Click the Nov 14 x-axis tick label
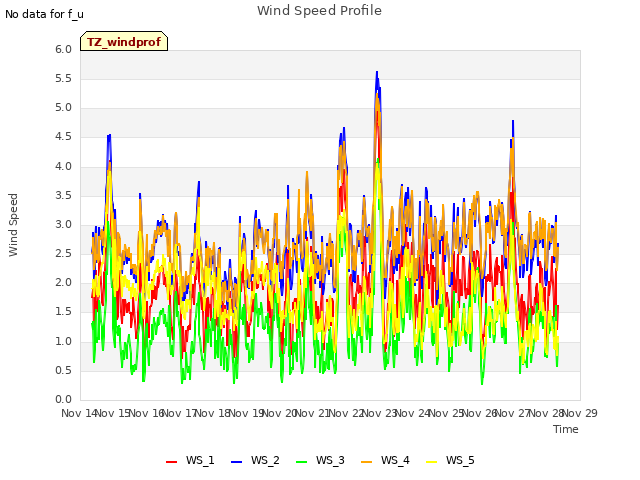 79,413
